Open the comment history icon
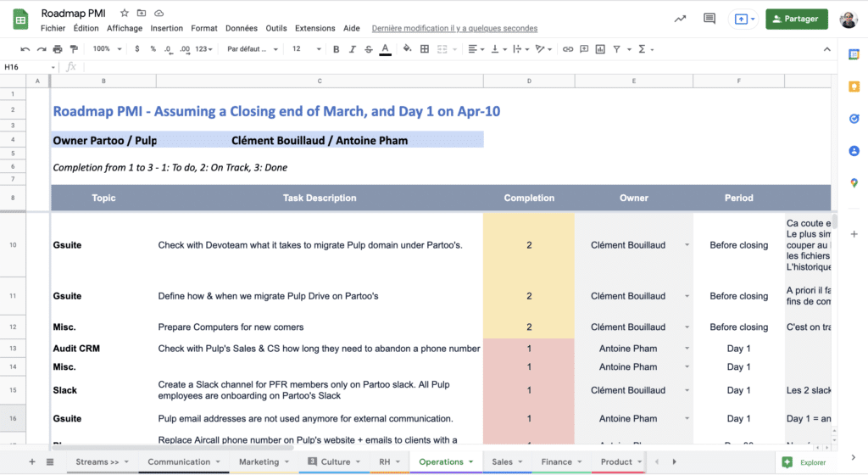This screenshot has height=475, width=868. tap(709, 19)
